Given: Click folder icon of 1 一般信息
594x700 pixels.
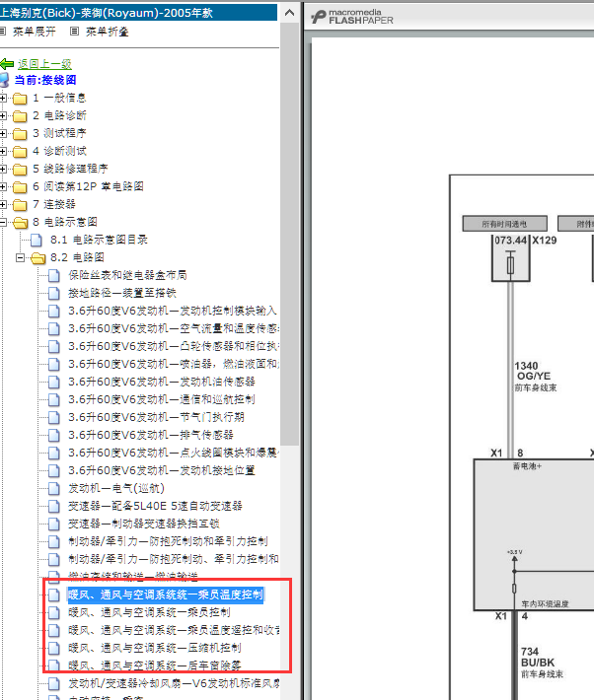Looking at the screenshot, I should tap(20, 99).
